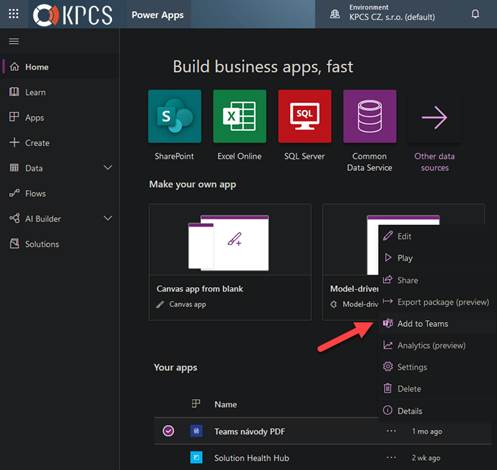The height and width of the screenshot is (470, 497).
Task: Select the Excel Online data source tile
Action: tap(240, 116)
